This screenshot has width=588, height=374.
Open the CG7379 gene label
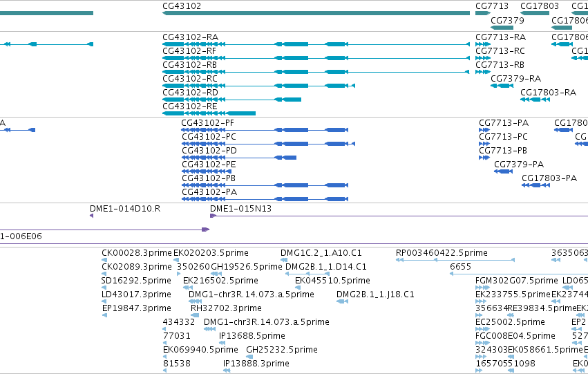click(x=507, y=20)
